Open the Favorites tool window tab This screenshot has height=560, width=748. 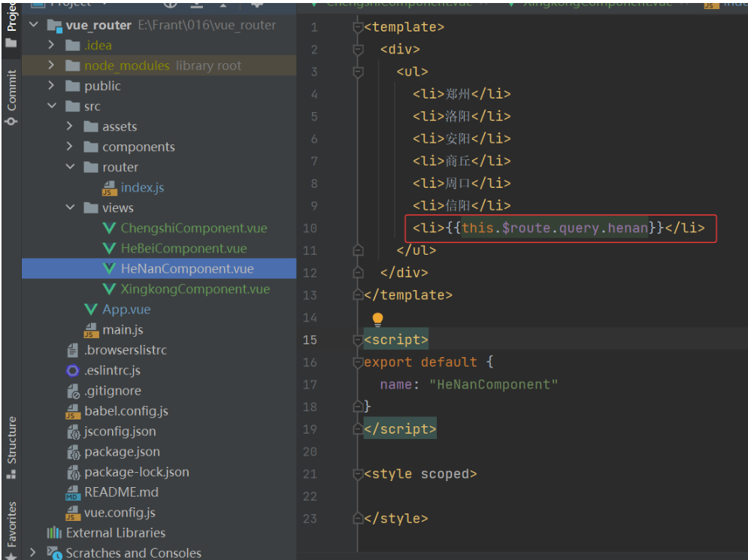11,529
